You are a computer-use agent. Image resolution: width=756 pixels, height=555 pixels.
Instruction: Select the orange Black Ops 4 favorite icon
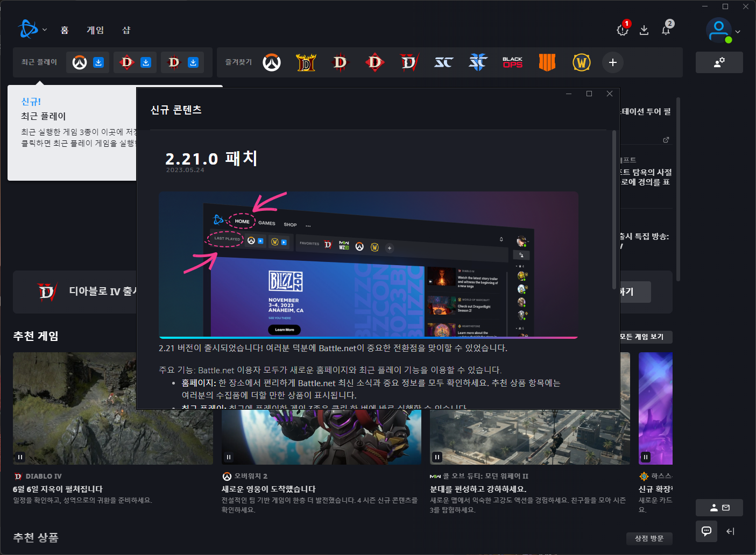547,62
